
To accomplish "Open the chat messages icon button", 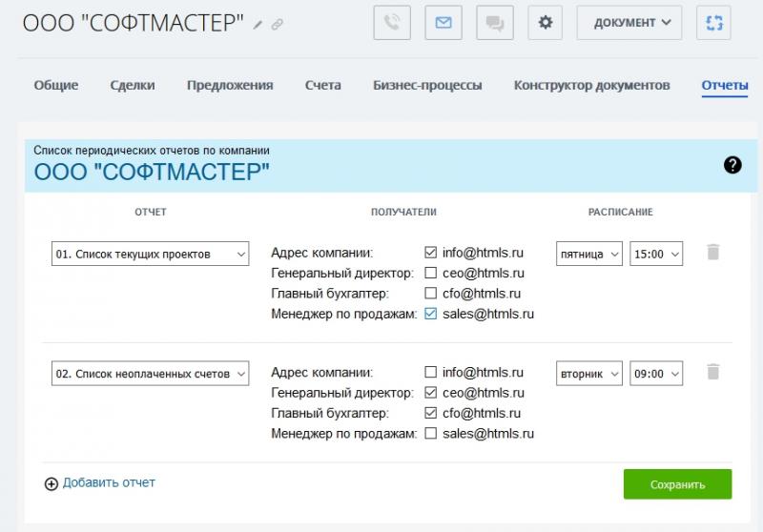I will (494, 23).
